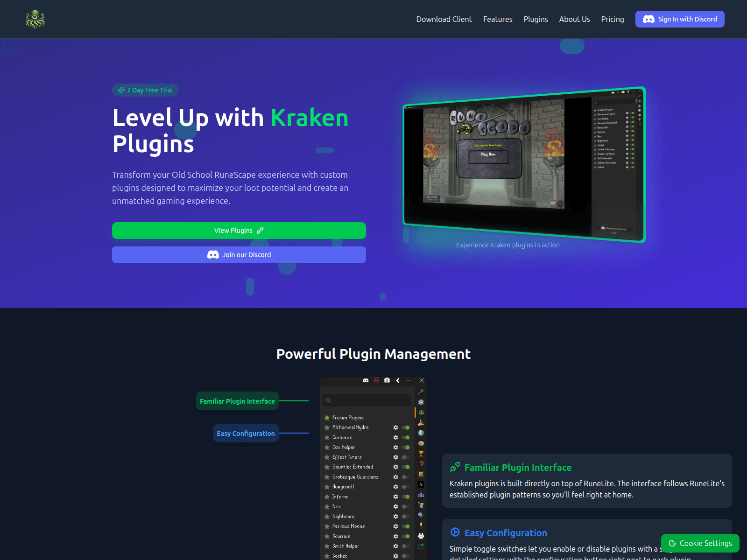Click the blue group people icon in sidebar
The image size is (747, 560).
pyautogui.click(x=421, y=495)
